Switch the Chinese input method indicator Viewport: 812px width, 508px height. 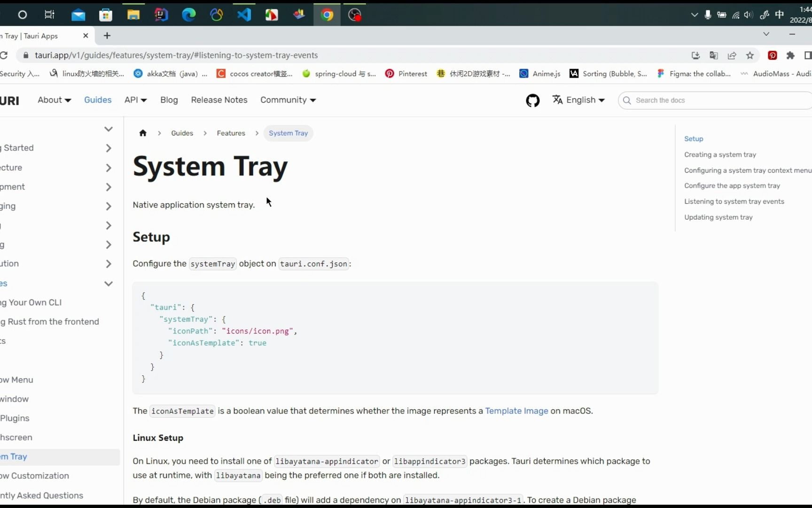[x=780, y=15]
